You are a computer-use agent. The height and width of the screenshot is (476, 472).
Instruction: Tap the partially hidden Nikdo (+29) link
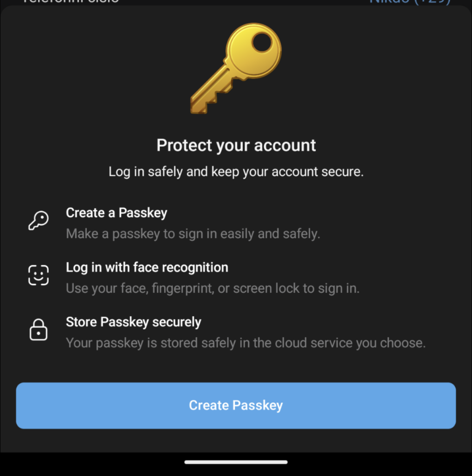(410, 2)
